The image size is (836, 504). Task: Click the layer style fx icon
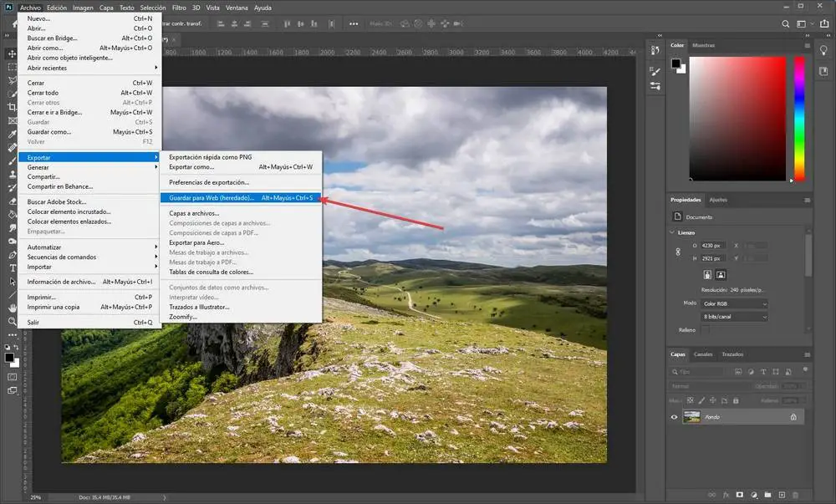[x=726, y=495]
